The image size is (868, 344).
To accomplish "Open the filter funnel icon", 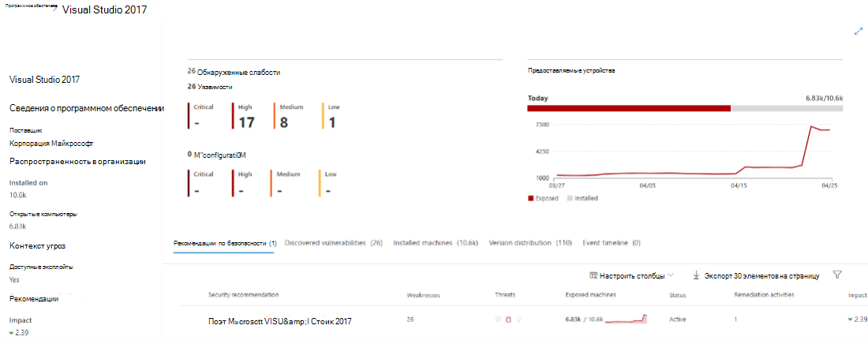I will (x=837, y=275).
